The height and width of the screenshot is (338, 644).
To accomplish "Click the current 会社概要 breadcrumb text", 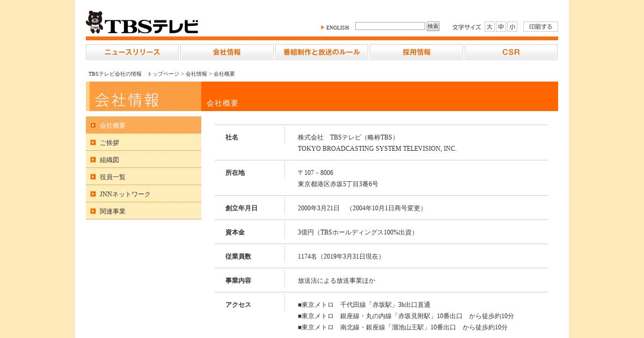I will [224, 74].
